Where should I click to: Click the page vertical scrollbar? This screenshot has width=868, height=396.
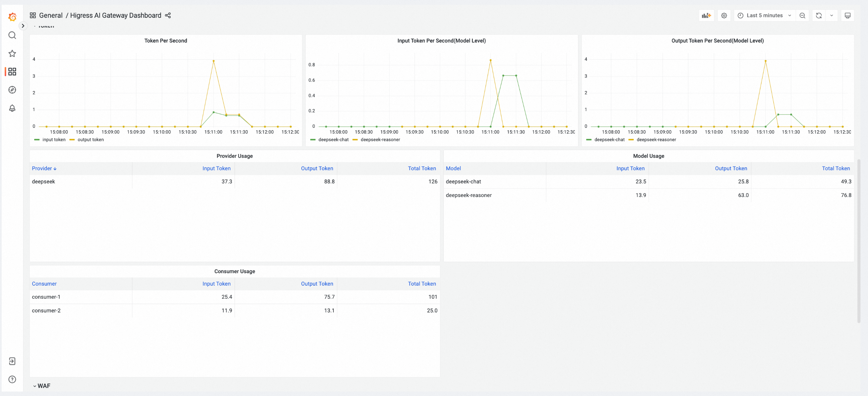[x=859, y=241]
